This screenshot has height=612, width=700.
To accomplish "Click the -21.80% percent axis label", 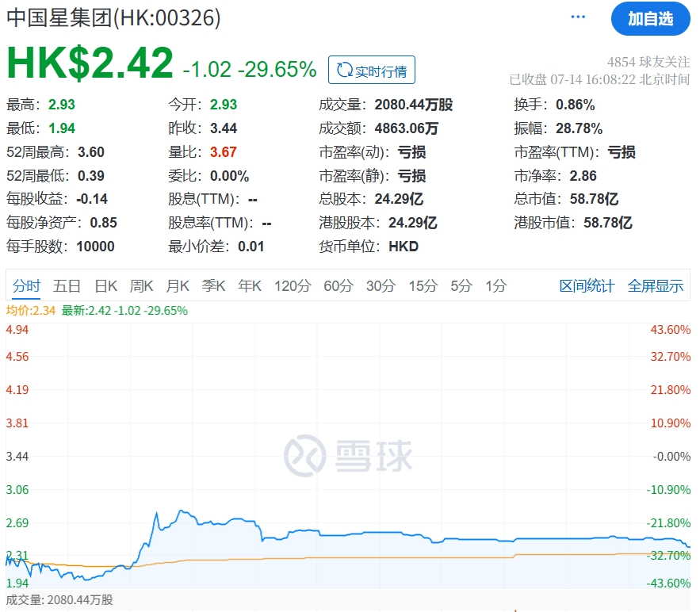I will [668, 522].
